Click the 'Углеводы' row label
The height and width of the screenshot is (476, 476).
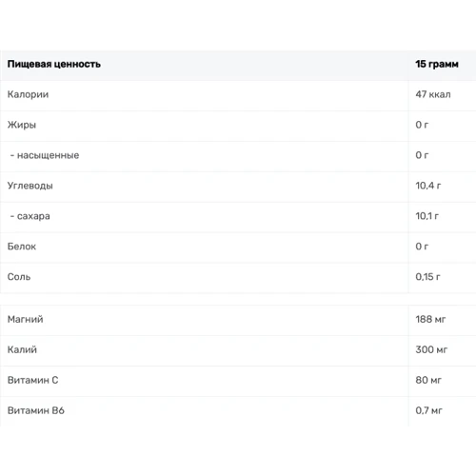tap(30, 186)
